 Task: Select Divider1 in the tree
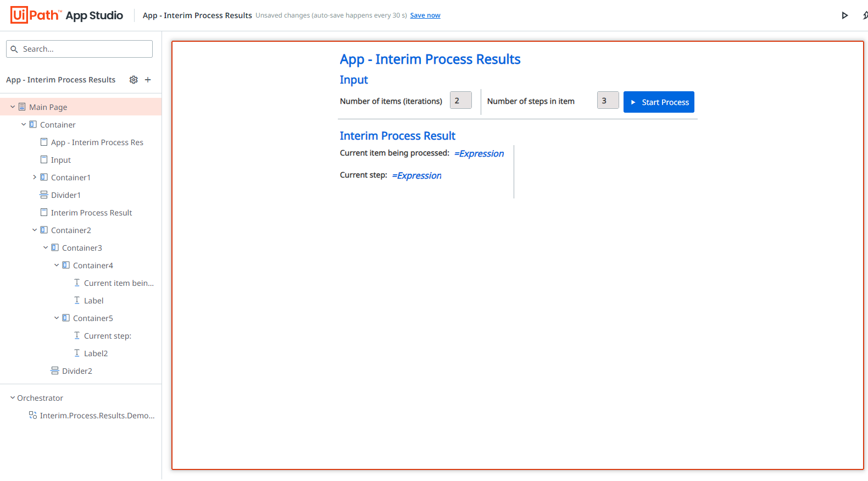[x=65, y=195]
